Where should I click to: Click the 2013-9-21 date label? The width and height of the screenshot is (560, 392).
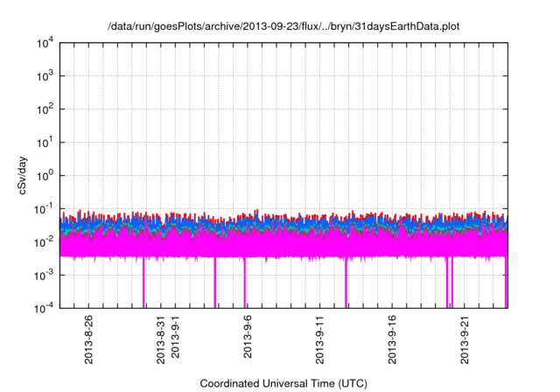[x=465, y=339]
